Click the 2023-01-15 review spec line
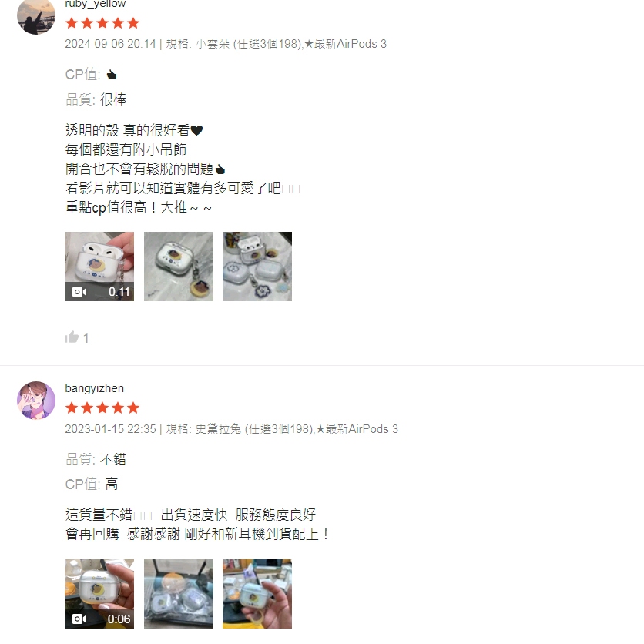Viewport: 644px width, 644px height. pos(232,429)
